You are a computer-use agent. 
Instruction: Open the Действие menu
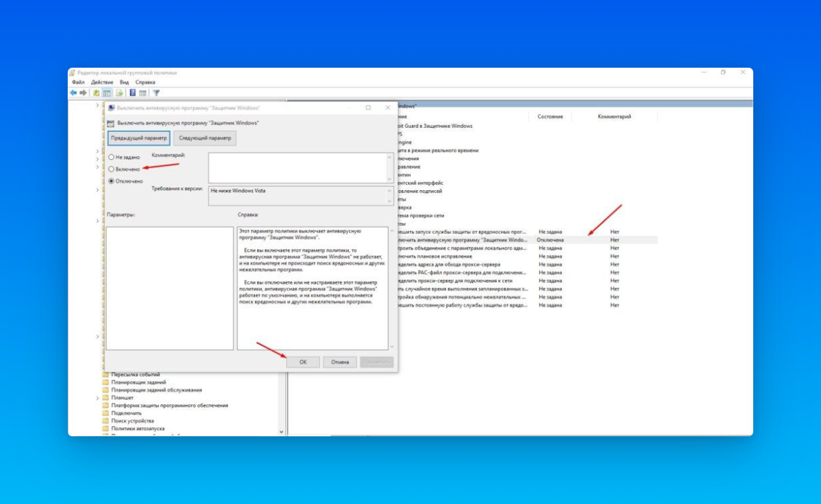102,82
